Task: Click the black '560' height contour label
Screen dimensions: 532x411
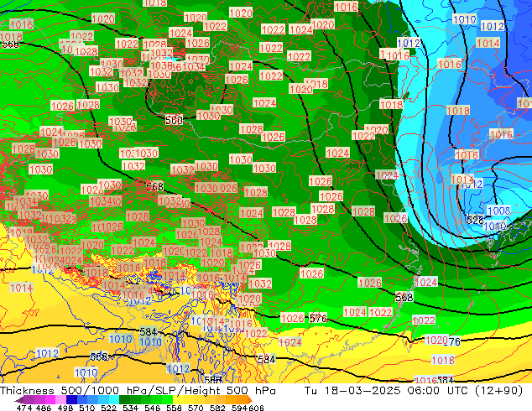Action: (174, 120)
